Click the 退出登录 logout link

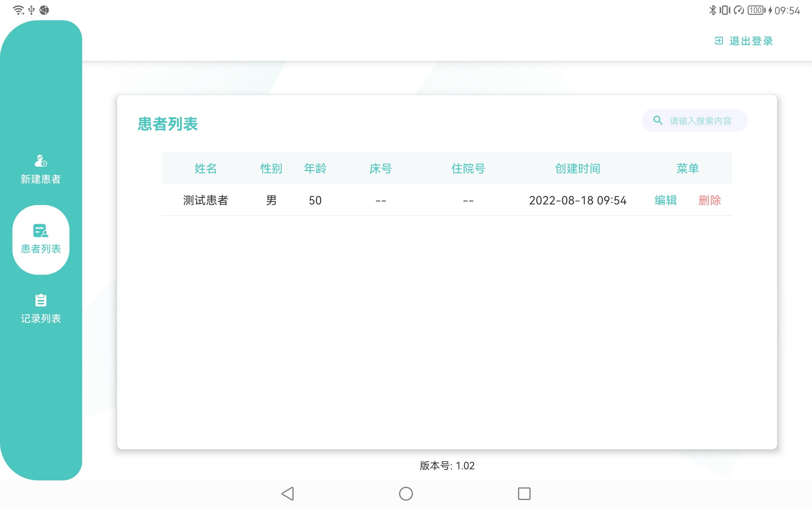pyautogui.click(x=751, y=41)
